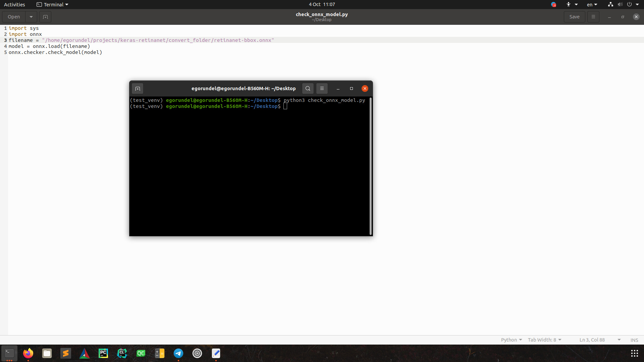
Task: Open the Activities overview
Action: (x=14, y=4)
